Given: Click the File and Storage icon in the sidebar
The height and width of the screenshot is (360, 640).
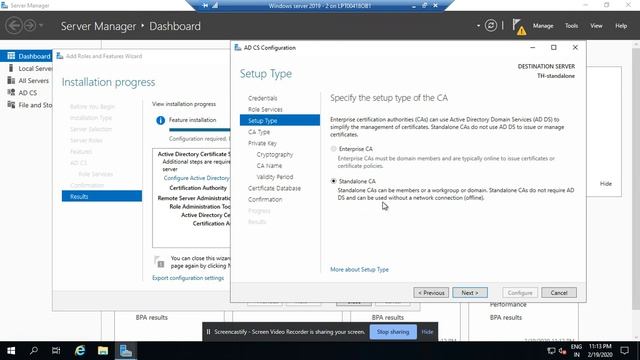Looking at the screenshot, I should tap(11, 105).
